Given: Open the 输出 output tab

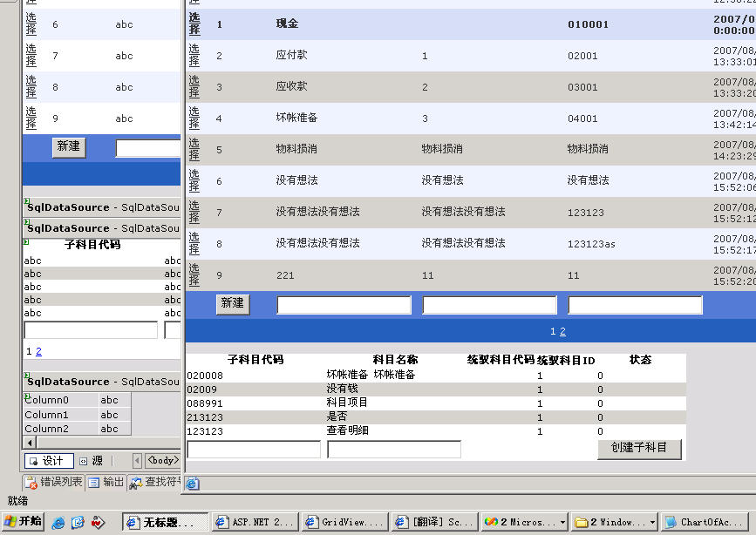Looking at the screenshot, I should 106,482.
